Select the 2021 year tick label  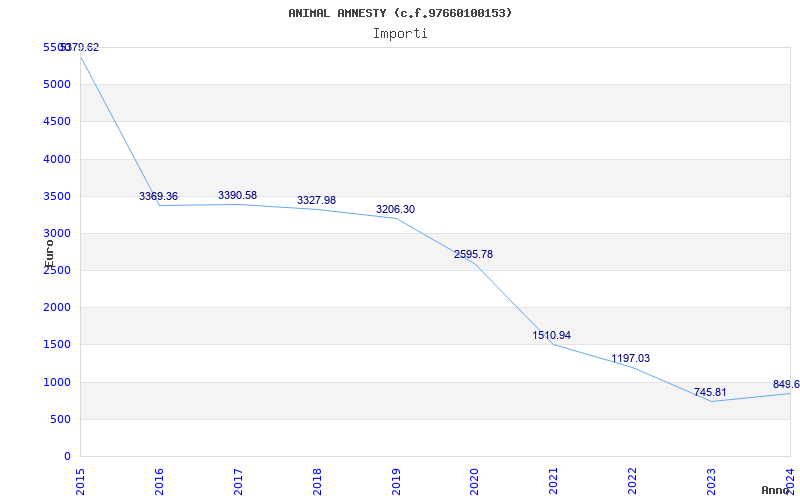pyautogui.click(x=554, y=480)
